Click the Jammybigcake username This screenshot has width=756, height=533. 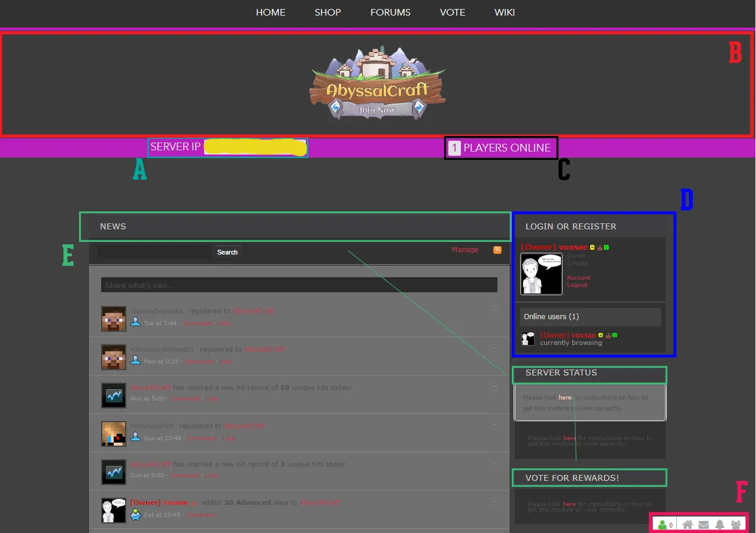(157, 311)
